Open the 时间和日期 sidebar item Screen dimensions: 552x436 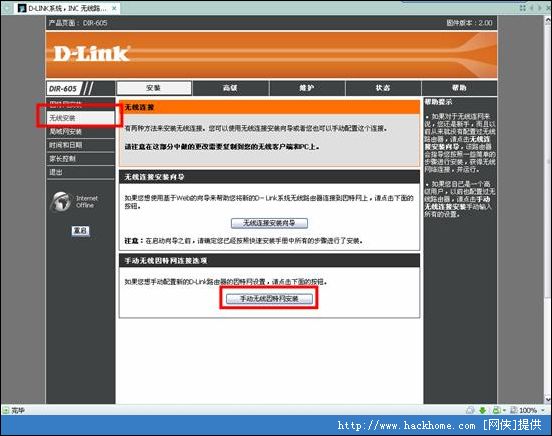81,145
